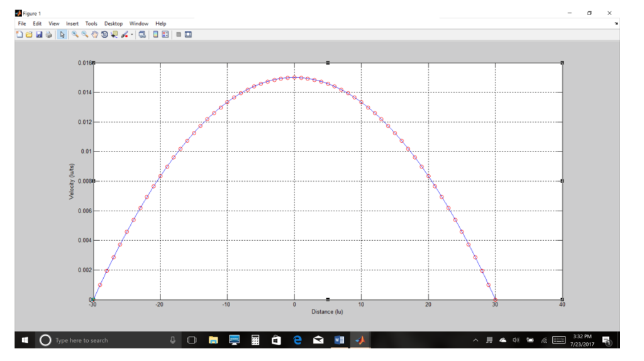Select the Zoom Out magnifier tool
The width and height of the screenshot is (644, 361).
click(85, 35)
